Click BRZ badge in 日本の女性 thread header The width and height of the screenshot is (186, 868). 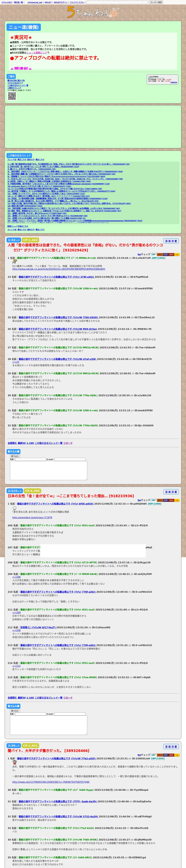click(160, 500)
